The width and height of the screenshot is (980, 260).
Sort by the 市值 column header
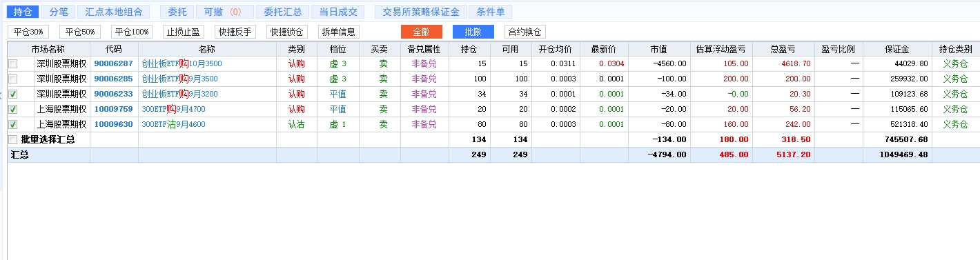coord(659,49)
